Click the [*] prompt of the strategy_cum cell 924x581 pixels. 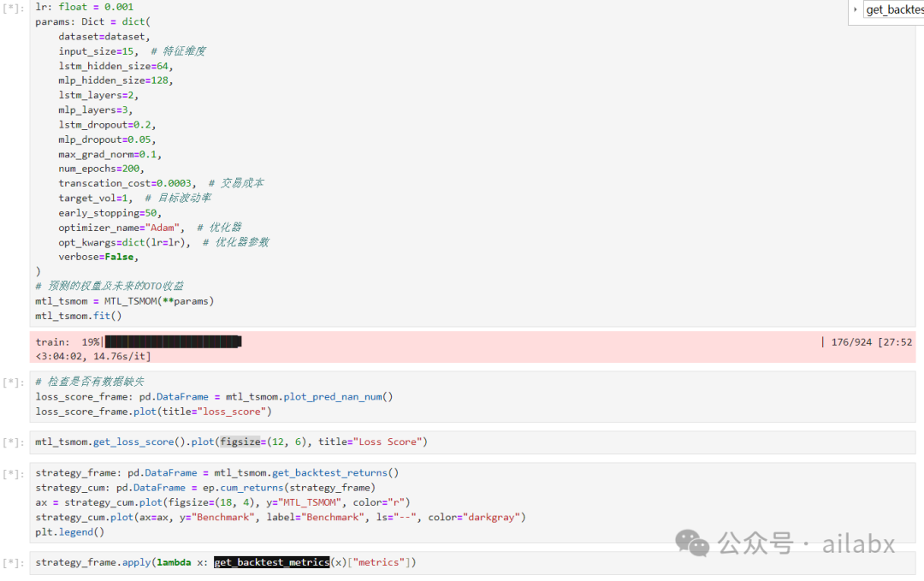(14, 474)
